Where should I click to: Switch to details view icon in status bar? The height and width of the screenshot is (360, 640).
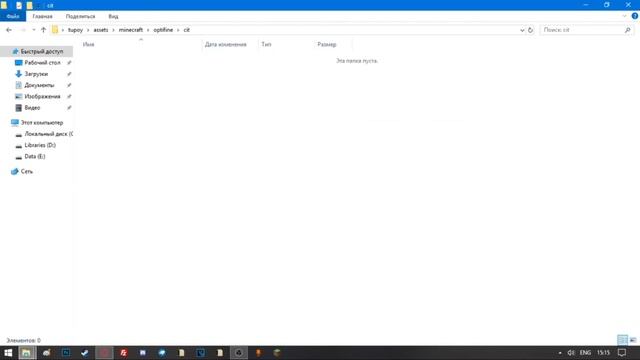click(x=622, y=340)
